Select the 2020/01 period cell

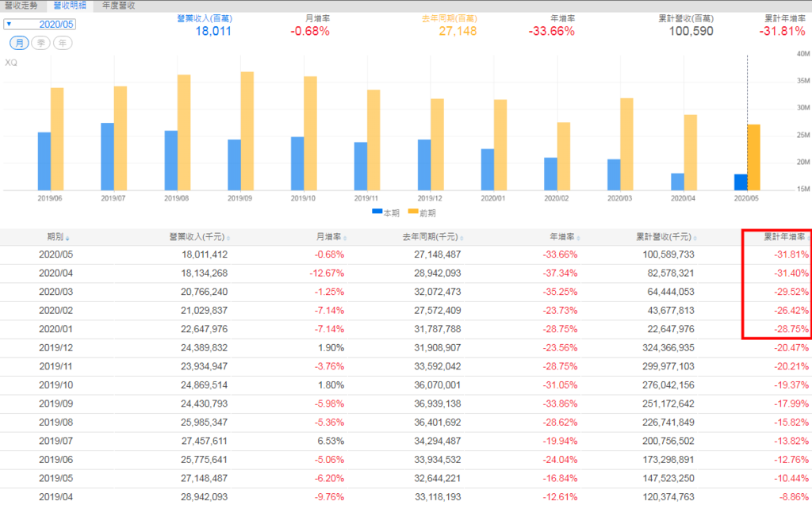coord(56,329)
